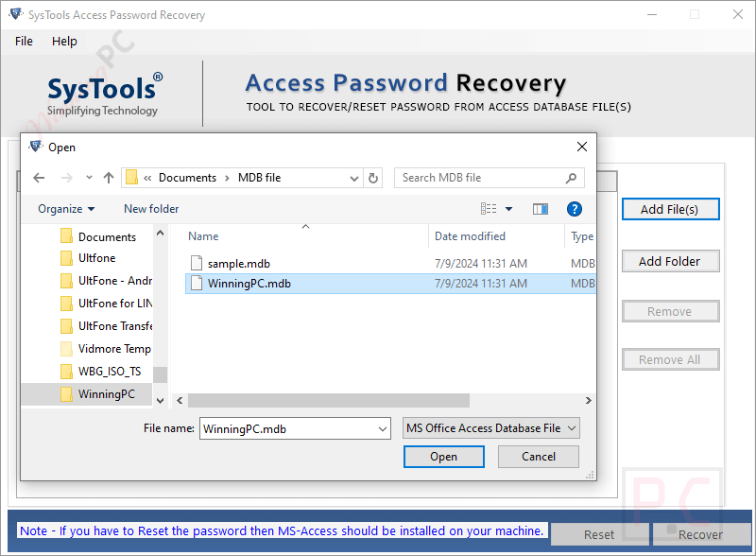
Task: Click Add Folder button in main window
Action: click(670, 261)
